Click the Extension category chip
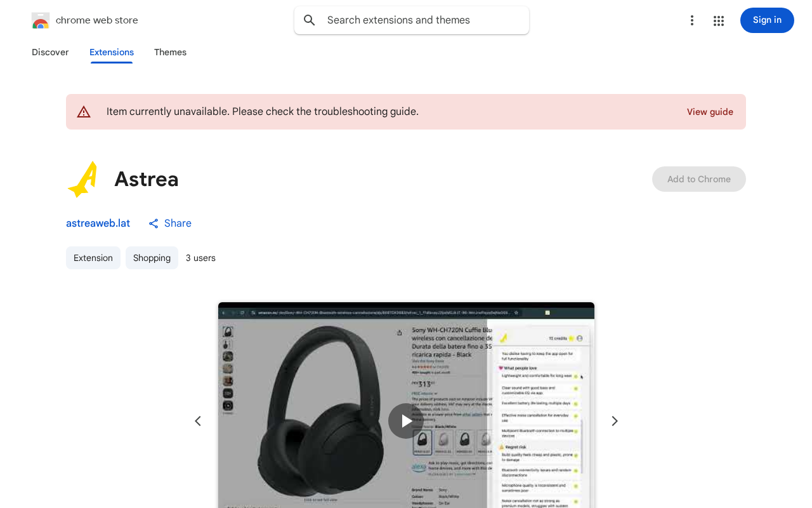The width and height of the screenshot is (812, 508). tap(93, 258)
